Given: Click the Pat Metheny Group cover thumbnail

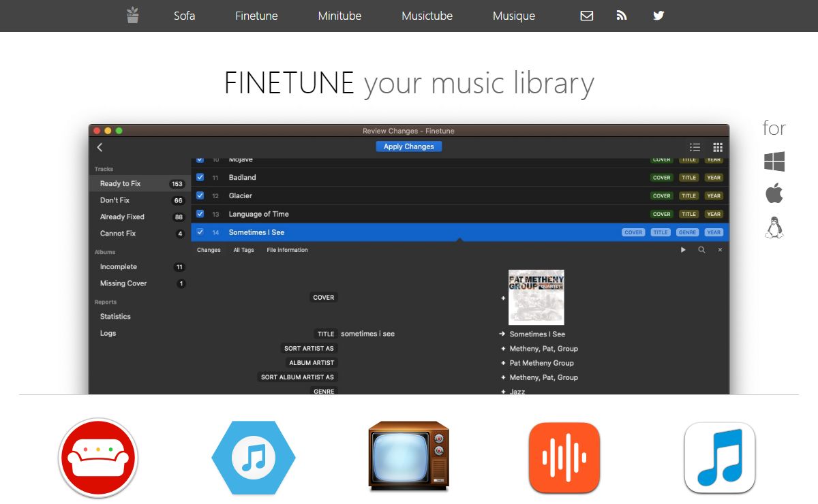Looking at the screenshot, I should point(536,297).
